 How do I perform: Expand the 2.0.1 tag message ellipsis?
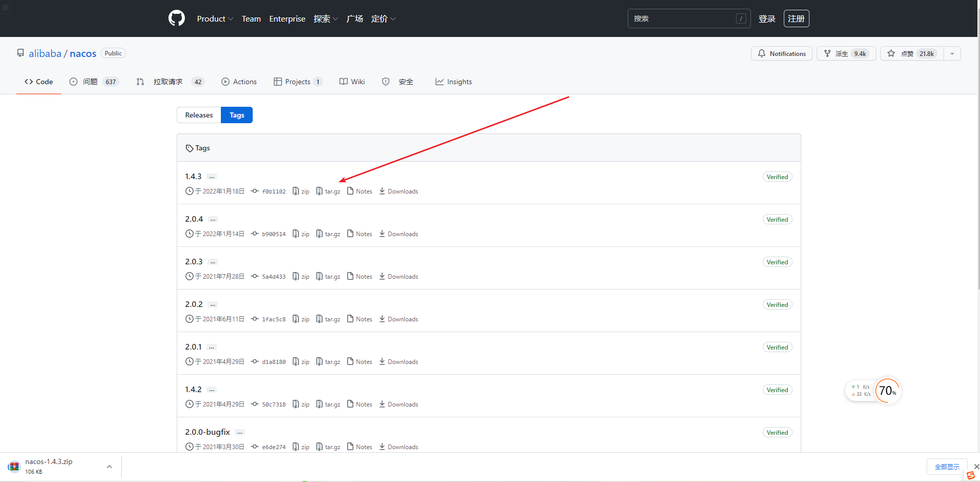[212, 347]
